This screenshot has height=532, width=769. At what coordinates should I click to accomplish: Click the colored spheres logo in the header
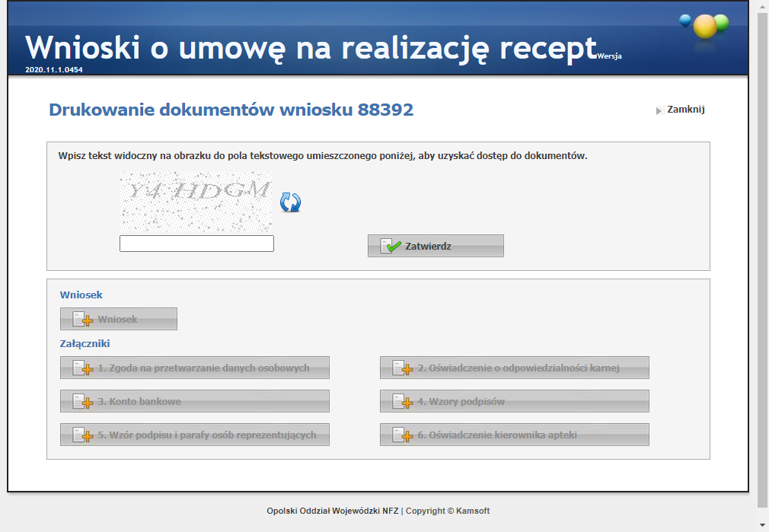point(704,26)
